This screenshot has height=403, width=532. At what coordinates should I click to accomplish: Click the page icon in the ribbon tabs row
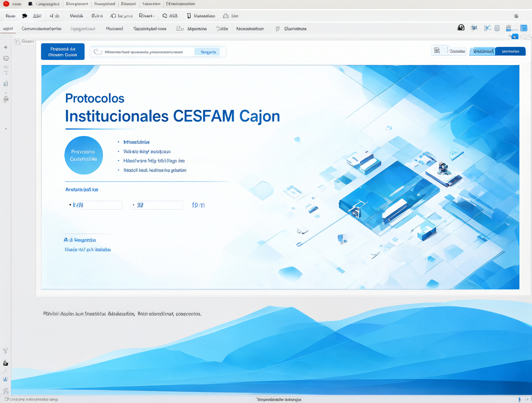click(180, 29)
